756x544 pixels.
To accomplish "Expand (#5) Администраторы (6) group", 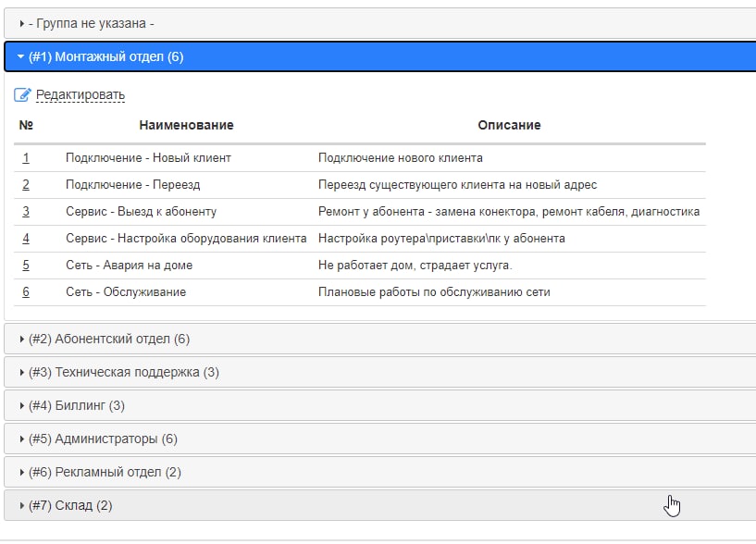I will (x=380, y=439).
